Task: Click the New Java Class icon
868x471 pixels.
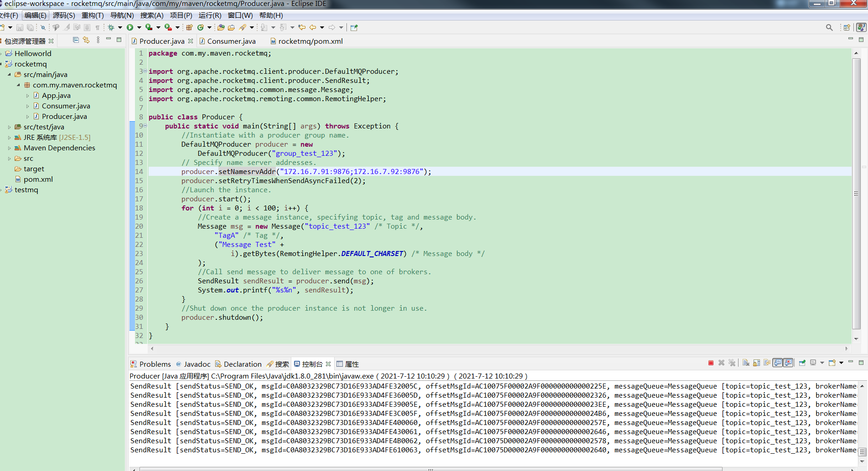Action: [200, 27]
